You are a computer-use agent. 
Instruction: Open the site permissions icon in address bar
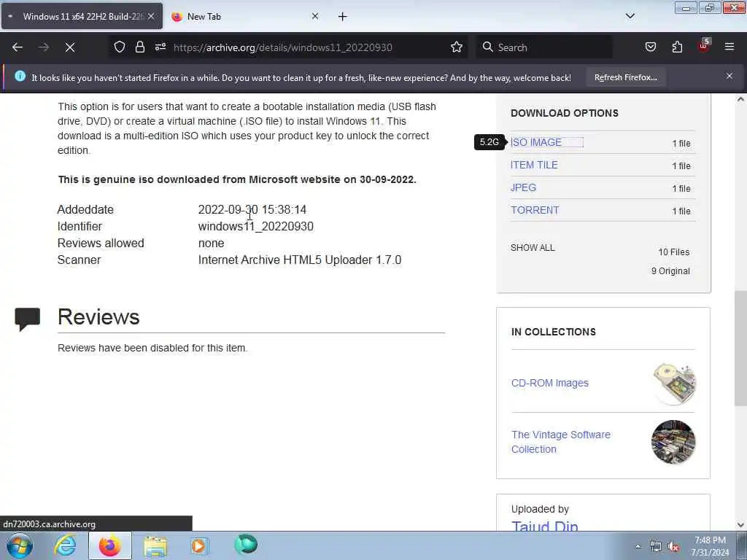160,47
